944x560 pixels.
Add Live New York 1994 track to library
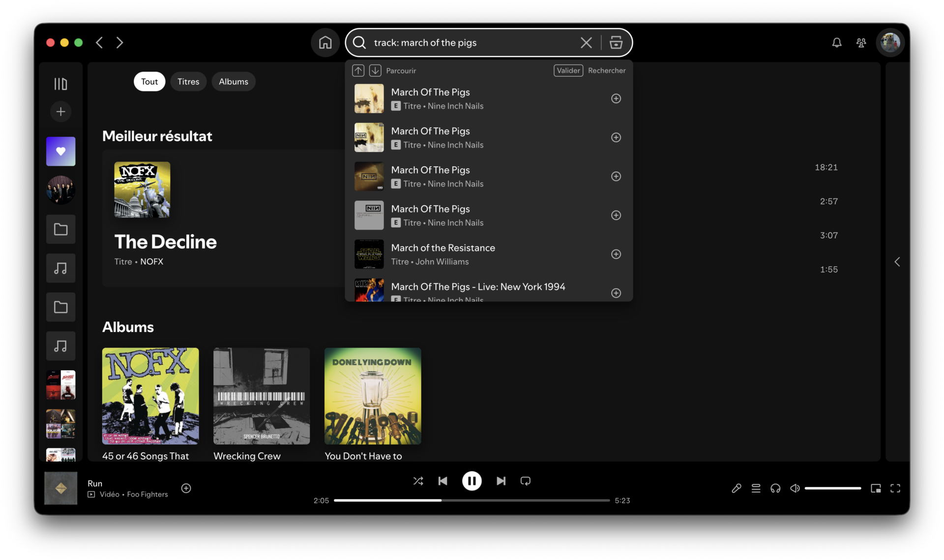(x=616, y=293)
